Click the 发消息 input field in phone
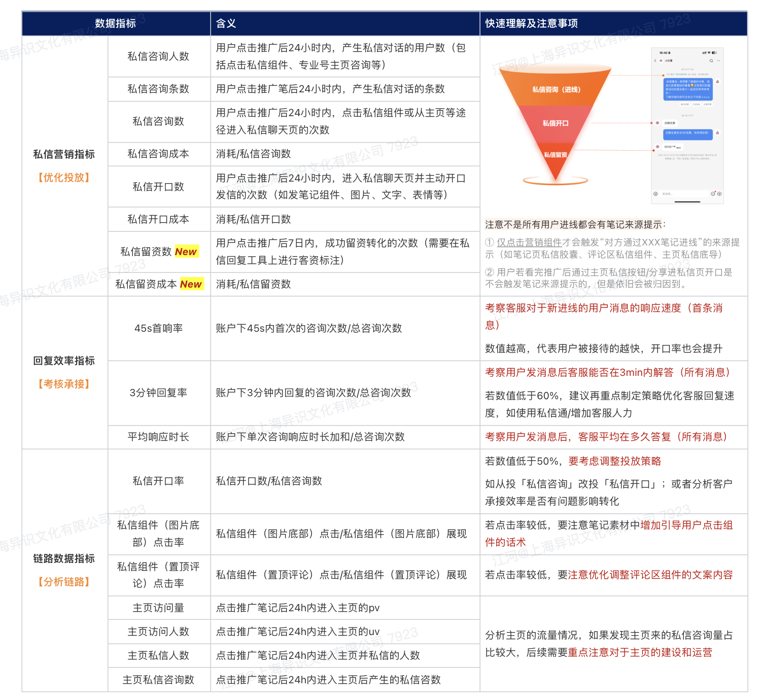The height and width of the screenshot is (700, 763). (683, 194)
